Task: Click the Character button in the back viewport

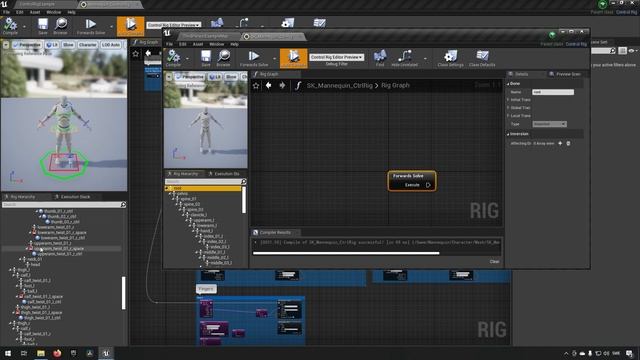Action: click(x=87, y=44)
